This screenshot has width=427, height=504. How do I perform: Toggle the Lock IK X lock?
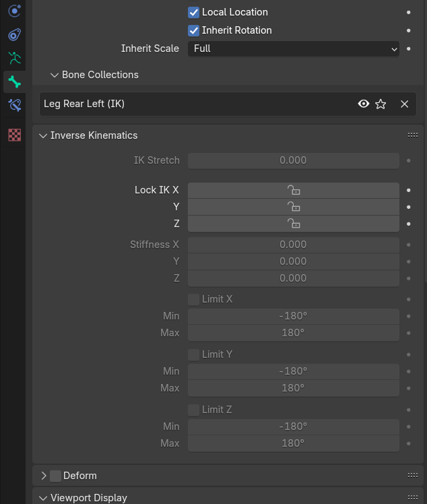293,190
